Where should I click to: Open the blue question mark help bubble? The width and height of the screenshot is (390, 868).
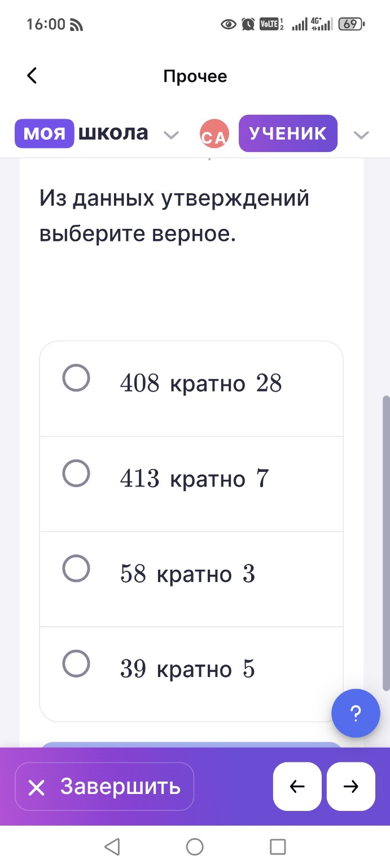point(356,714)
